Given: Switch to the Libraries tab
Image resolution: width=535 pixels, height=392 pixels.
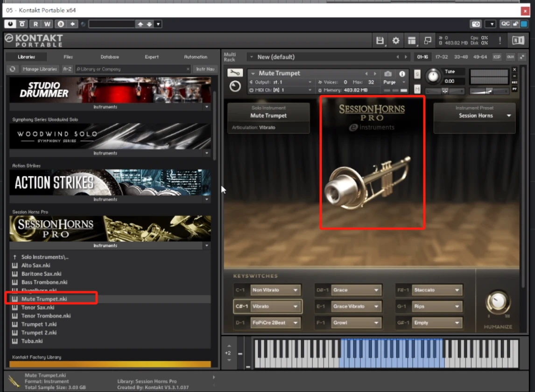Looking at the screenshot, I should pos(26,57).
